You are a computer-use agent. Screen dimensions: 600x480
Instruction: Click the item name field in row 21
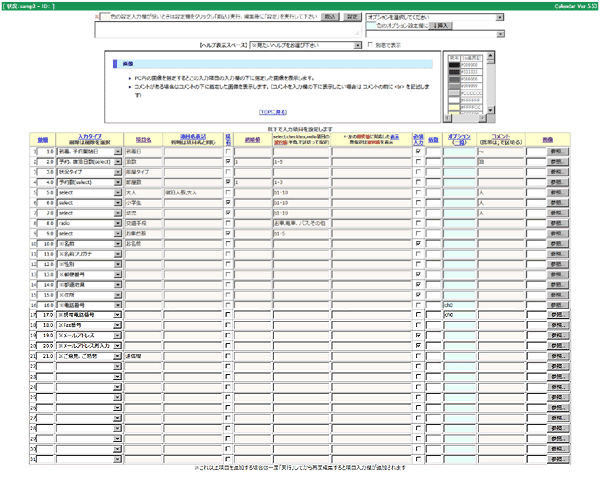click(143, 356)
